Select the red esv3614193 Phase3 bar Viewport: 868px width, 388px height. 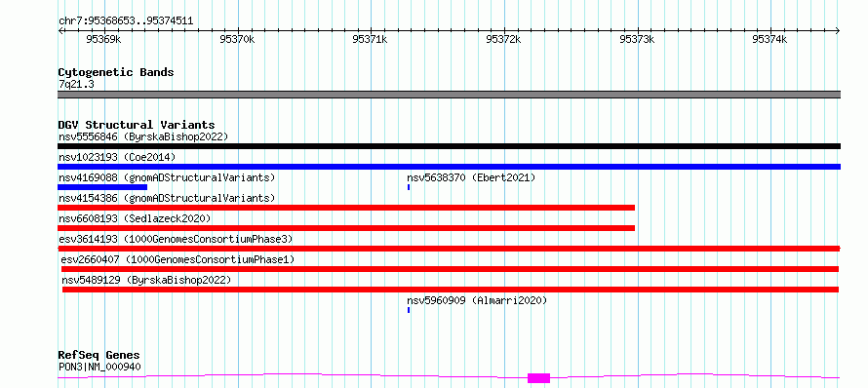(449, 249)
